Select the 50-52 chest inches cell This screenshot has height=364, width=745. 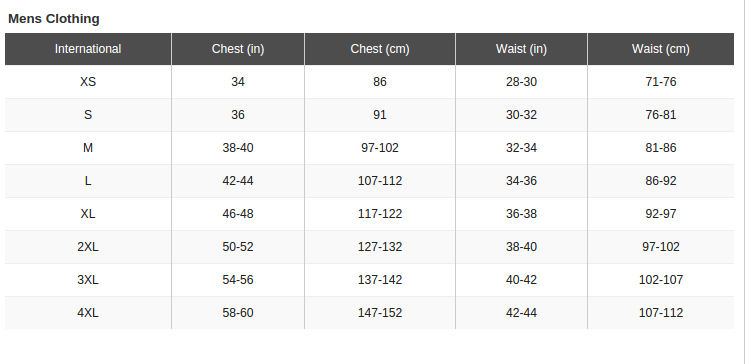tap(238, 247)
